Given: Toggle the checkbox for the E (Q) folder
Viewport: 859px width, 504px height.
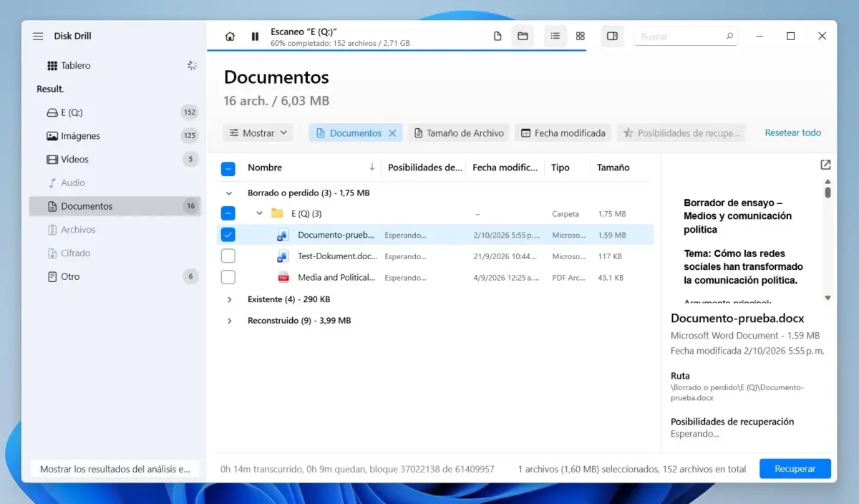Looking at the screenshot, I should coord(228,213).
